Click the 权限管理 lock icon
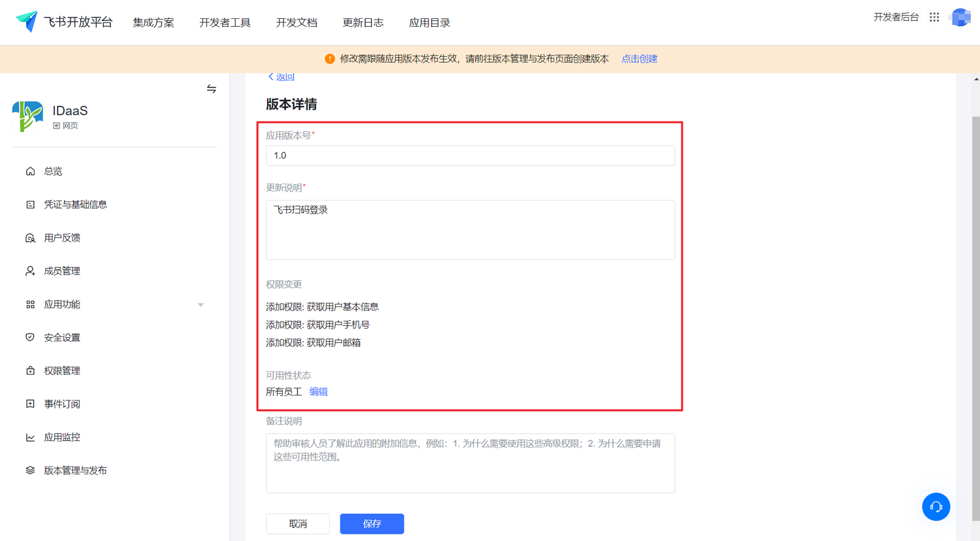The width and height of the screenshot is (980, 541). (30, 370)
